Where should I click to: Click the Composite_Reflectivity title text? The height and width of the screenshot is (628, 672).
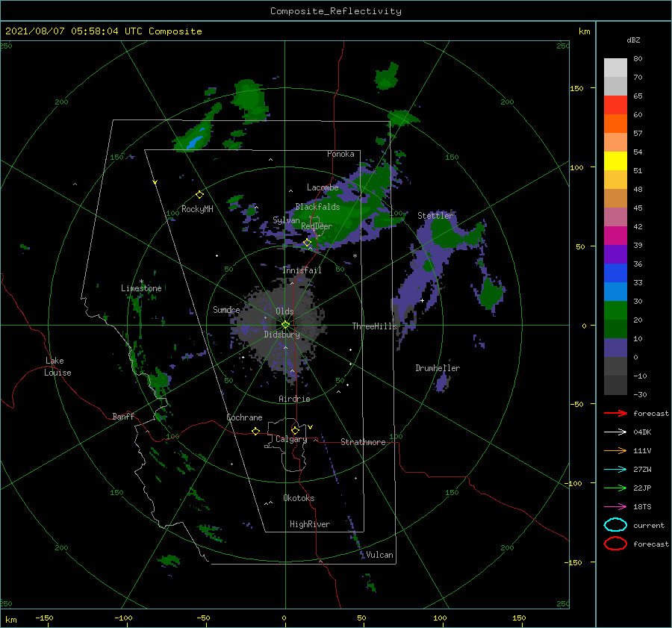click(336, 11)
